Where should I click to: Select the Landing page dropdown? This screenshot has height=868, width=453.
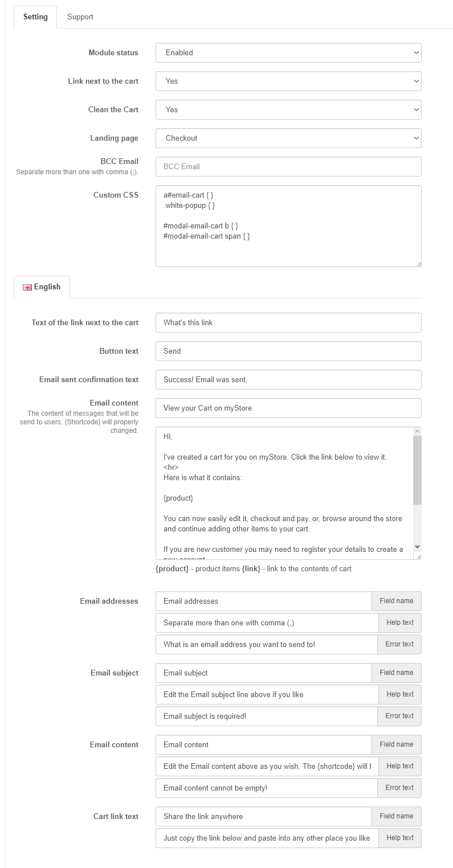coord(288,138)
